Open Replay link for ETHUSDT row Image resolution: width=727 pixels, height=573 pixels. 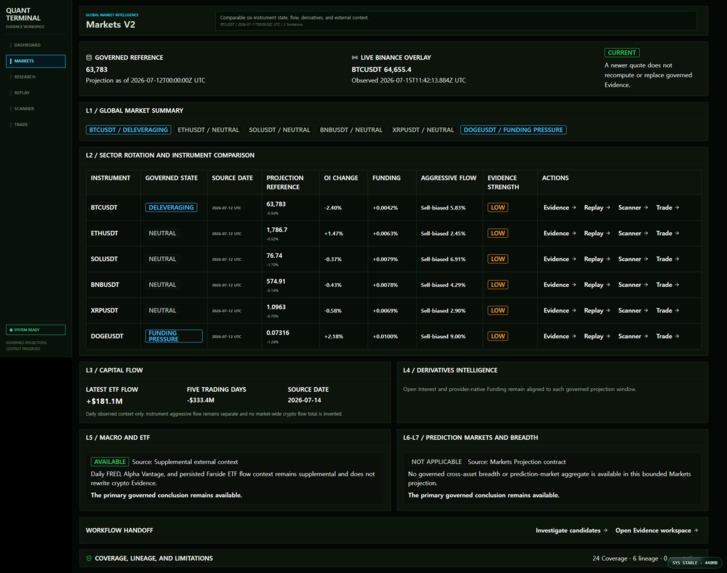(597, 233)
